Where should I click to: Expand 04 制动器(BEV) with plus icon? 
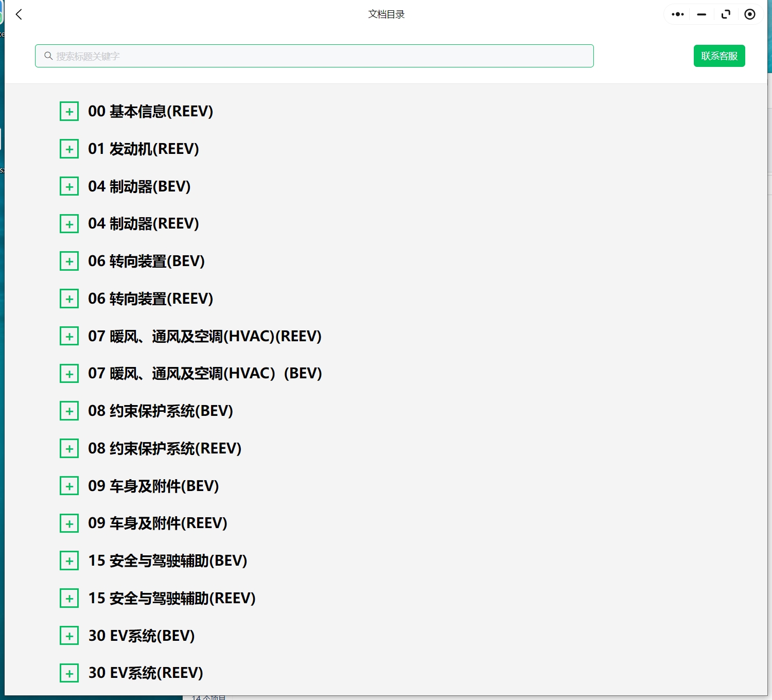[69, 186]
